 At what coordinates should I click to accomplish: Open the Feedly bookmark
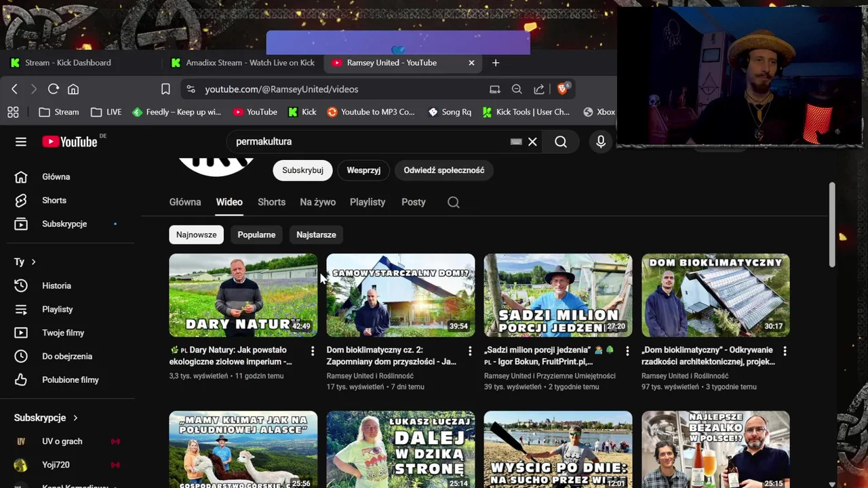pos(176,112)
